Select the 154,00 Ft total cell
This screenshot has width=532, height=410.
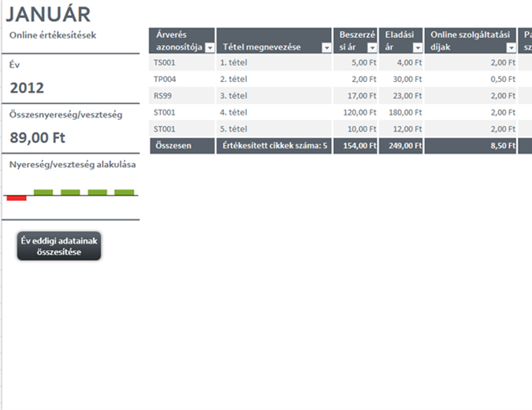point(355,146)
